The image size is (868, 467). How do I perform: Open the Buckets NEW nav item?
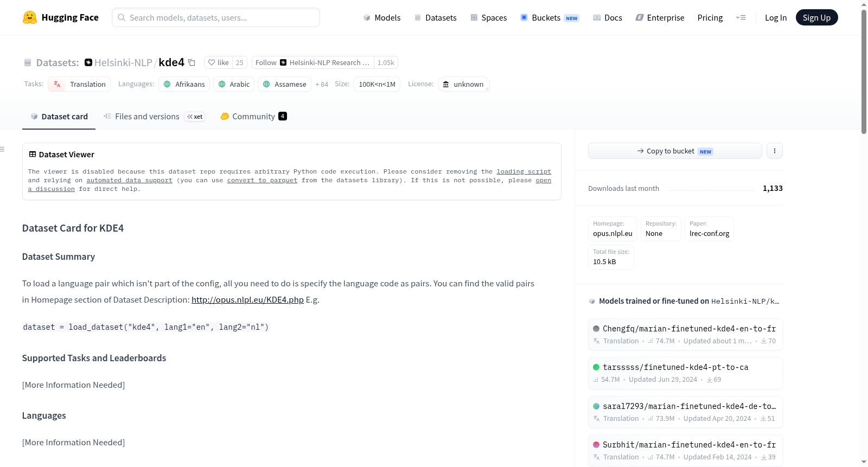tap(550, 17)
